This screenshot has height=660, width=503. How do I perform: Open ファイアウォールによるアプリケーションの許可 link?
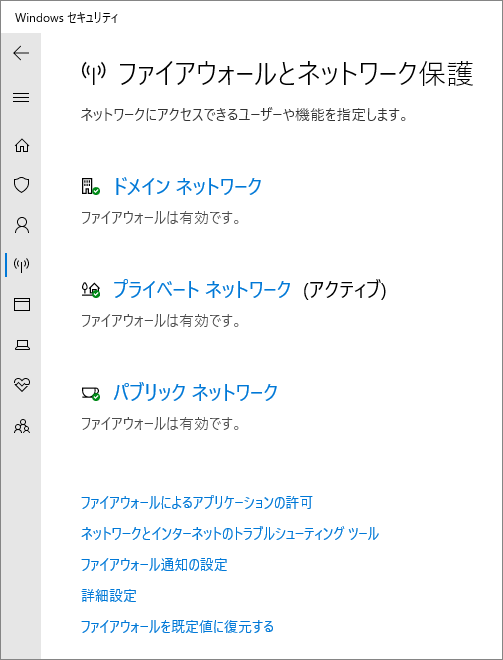[197, 503]
